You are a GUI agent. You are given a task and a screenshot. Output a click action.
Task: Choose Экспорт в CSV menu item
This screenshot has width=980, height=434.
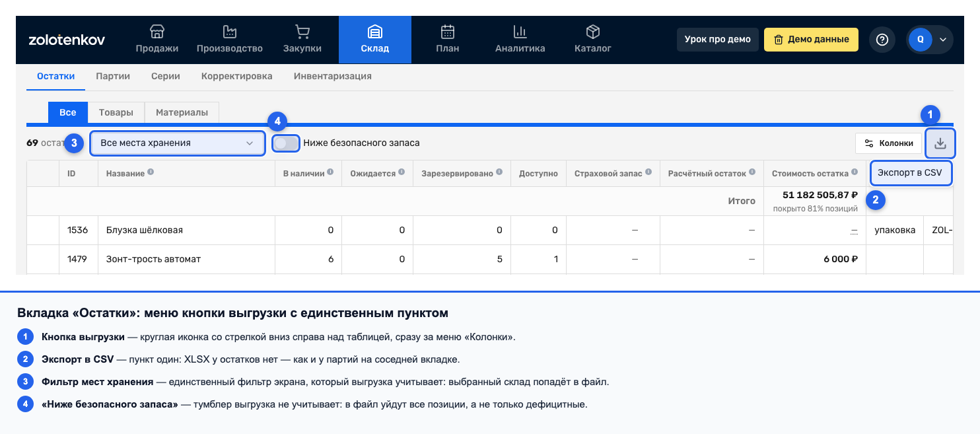pyautogui.click(x=911, y=173)
